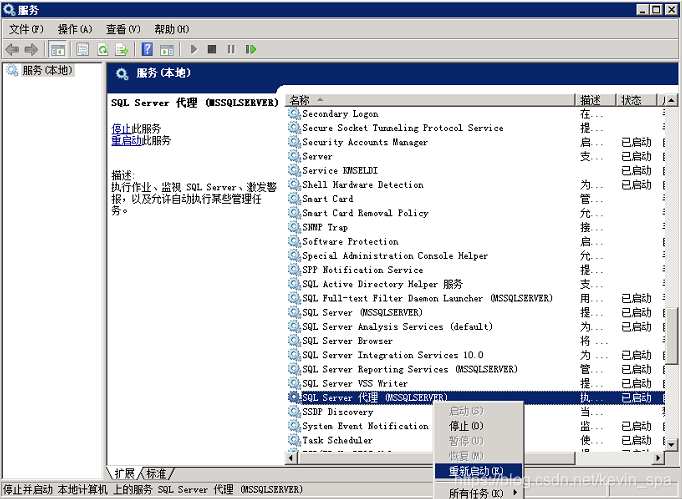Select SQL Server Reporting Services (MSSQLSERVER)
Viewport: 682px width, 499px height.
coord(476,369)
